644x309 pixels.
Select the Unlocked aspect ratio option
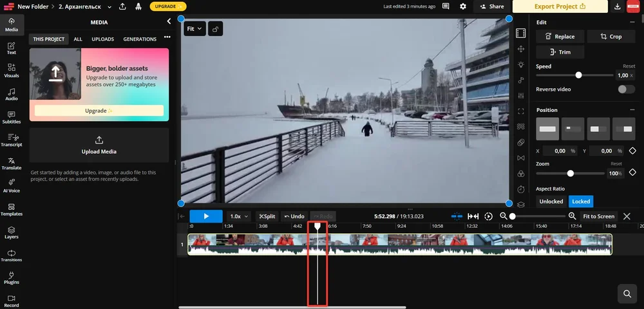[x=551, y=201]
